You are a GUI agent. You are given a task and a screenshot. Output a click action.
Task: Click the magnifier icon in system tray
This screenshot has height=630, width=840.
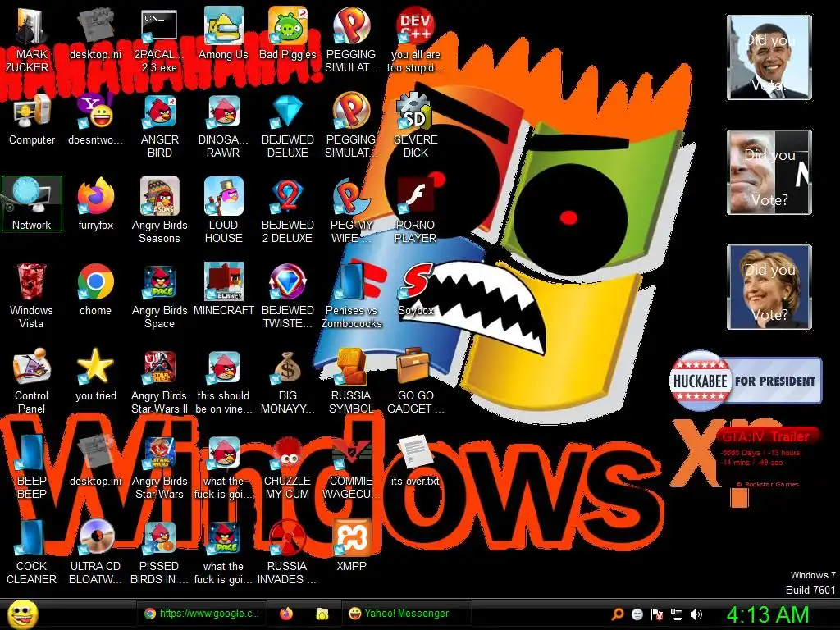618,614
